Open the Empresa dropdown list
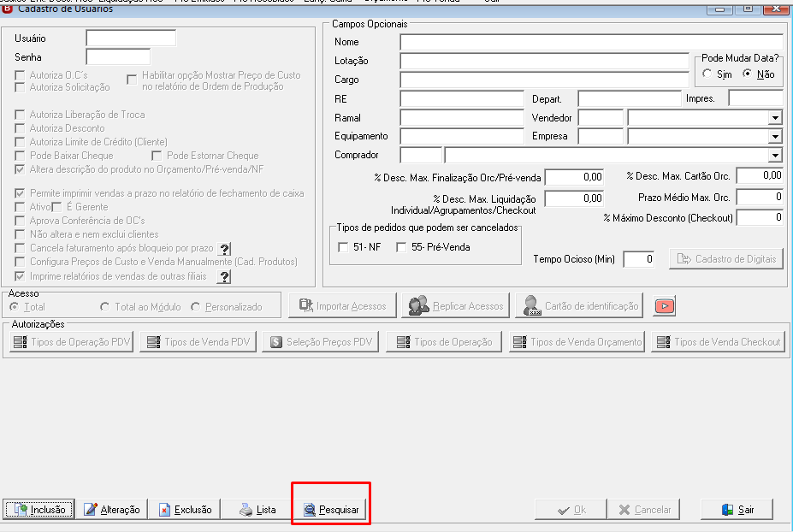793x532 pixels. tap(775, 137)
